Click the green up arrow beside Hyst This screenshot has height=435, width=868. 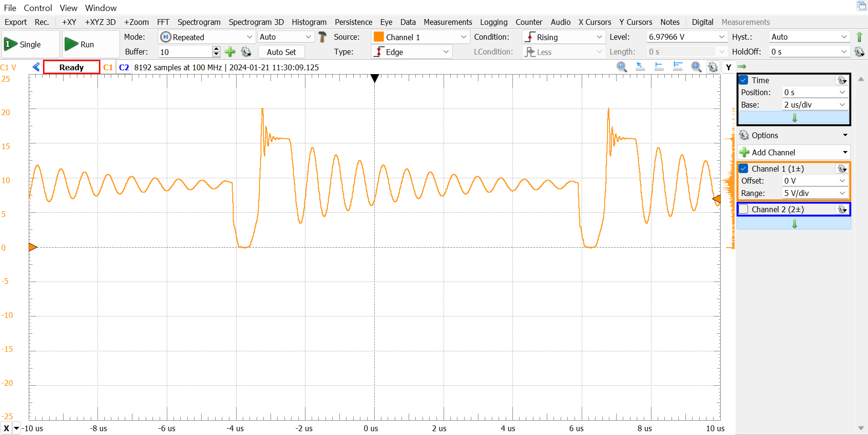point(859,37)
